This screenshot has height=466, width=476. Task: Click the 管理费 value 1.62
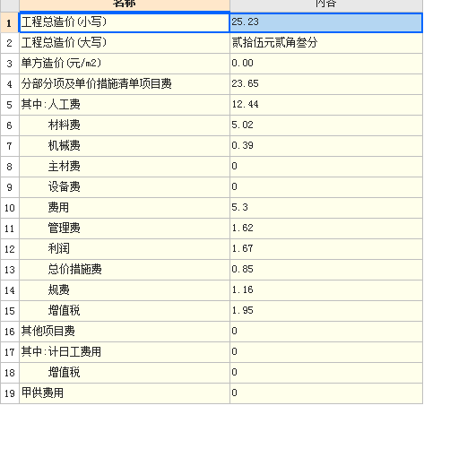326,229
